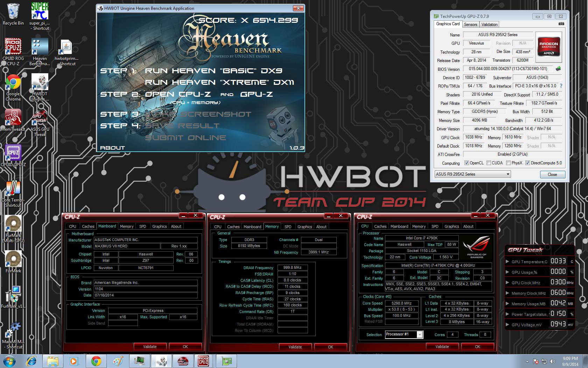588x368 pixels.
Task: Open the ROG CPU-Z taskbar icon
Action: click(204, 361)
